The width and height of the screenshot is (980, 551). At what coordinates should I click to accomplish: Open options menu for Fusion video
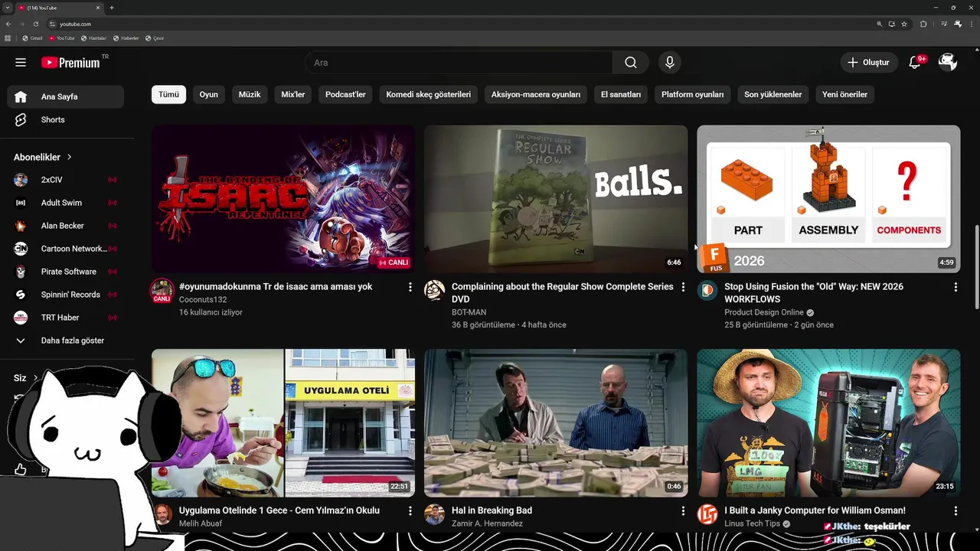coord(955,287)
